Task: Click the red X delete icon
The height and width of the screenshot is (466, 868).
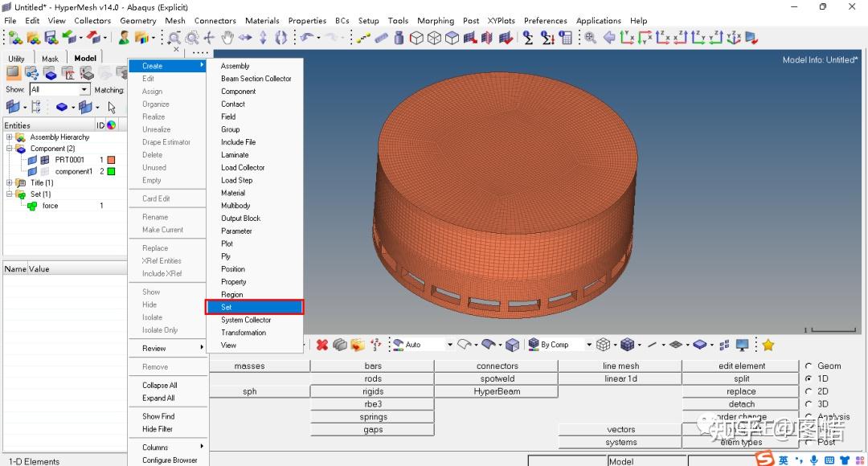Action: (321, 345)
